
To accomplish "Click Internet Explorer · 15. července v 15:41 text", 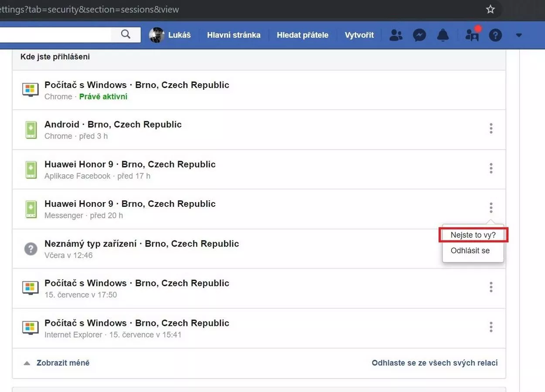I will (x=113, y=335).
